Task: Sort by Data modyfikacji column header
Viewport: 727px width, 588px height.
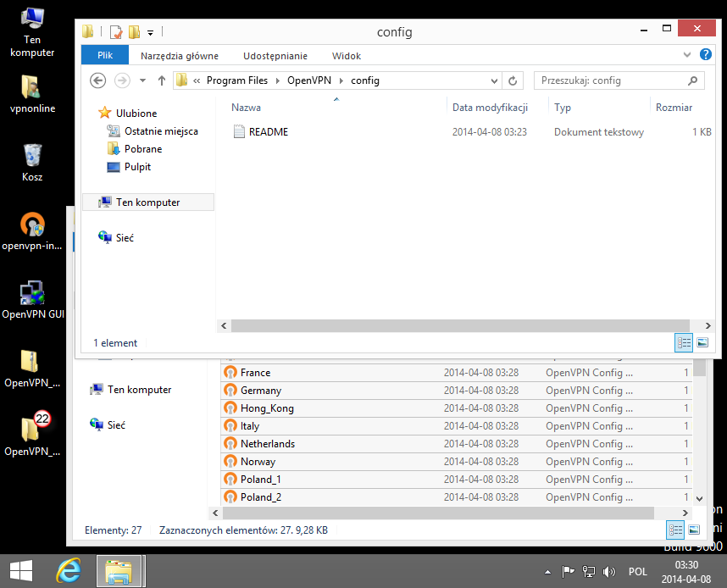Action: coord(490,108)
